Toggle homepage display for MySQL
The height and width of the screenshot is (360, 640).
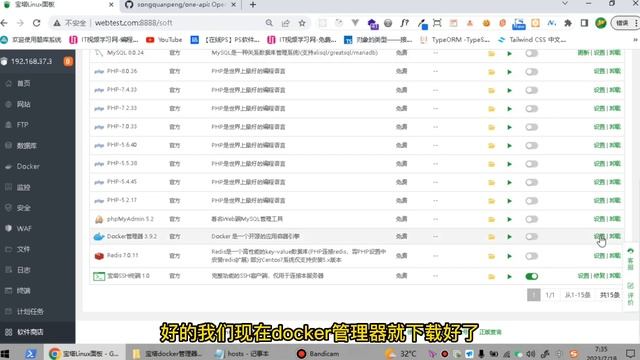tap(531, 53)
